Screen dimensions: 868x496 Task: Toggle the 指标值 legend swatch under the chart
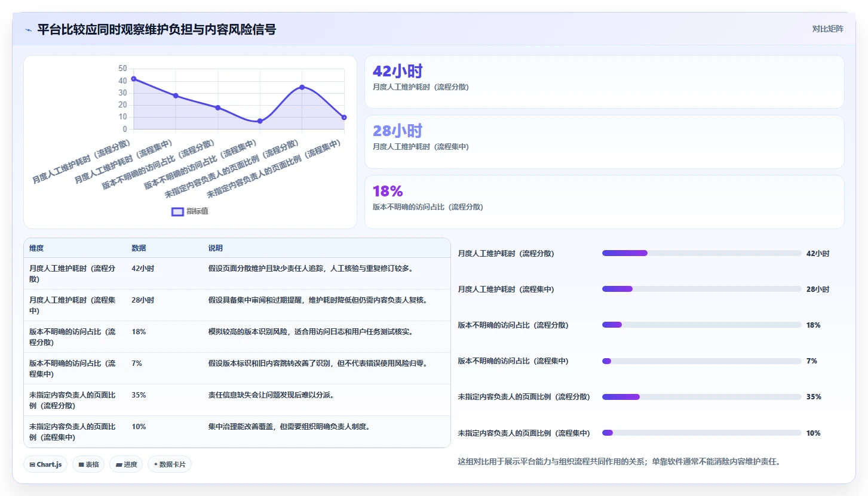coord(177,211)
